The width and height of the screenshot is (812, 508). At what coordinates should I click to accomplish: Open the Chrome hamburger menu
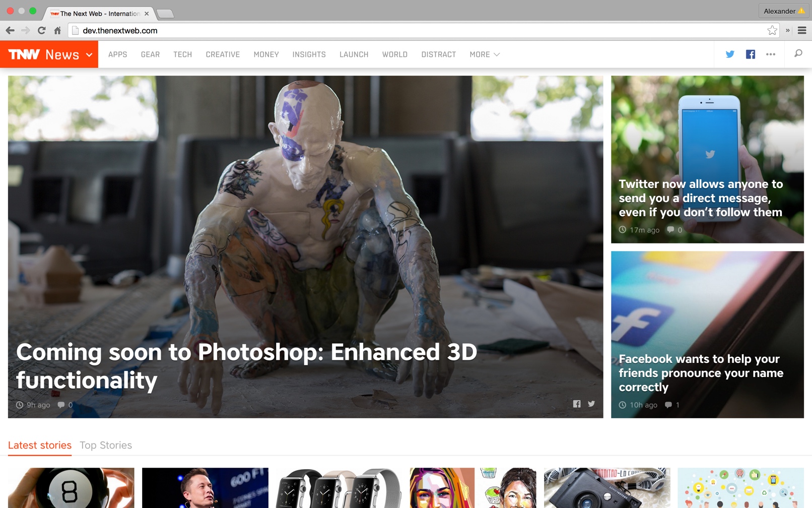802,31
